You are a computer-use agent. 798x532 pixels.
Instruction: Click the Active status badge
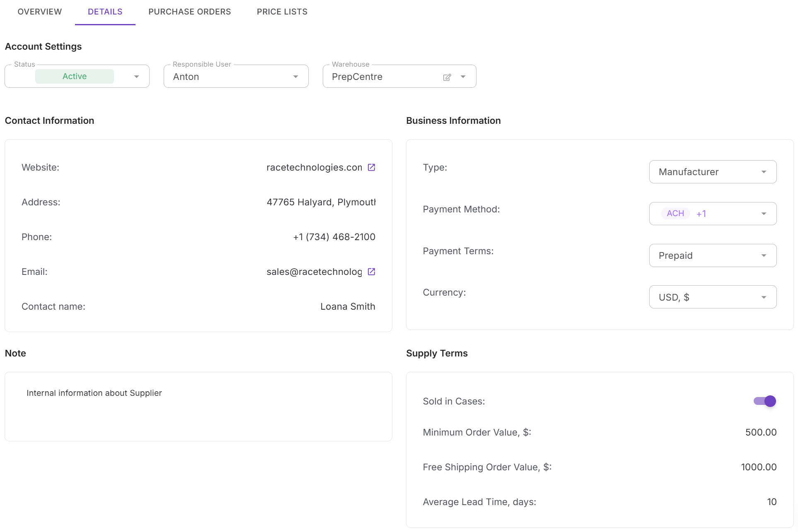tap(75, 76)
